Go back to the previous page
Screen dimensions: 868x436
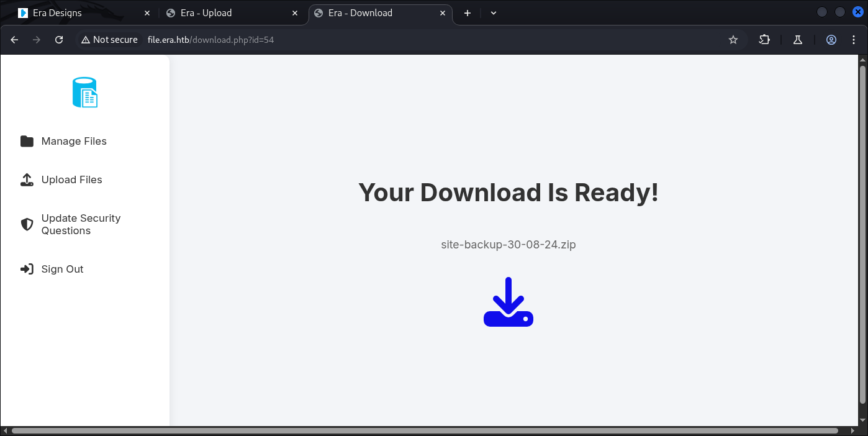pyautogui.click(x=15, y=40)
